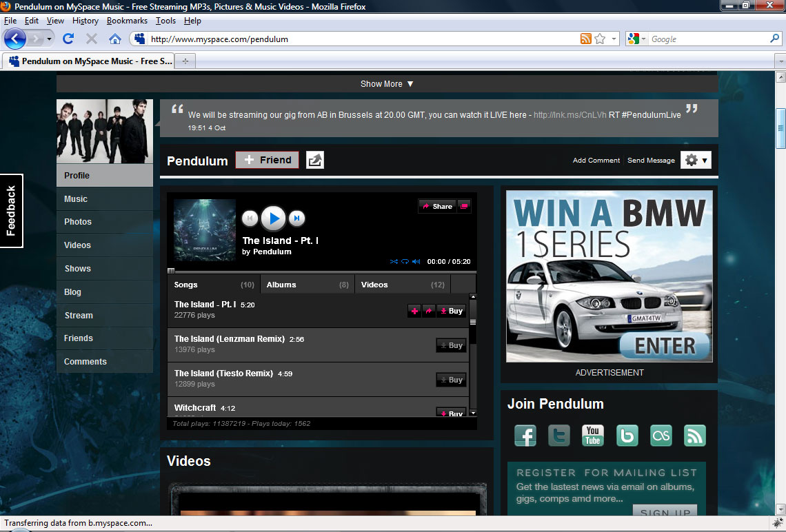Screen dimensions: 786x532
Task: Skip to the next track
Action: tap(296, 218)
